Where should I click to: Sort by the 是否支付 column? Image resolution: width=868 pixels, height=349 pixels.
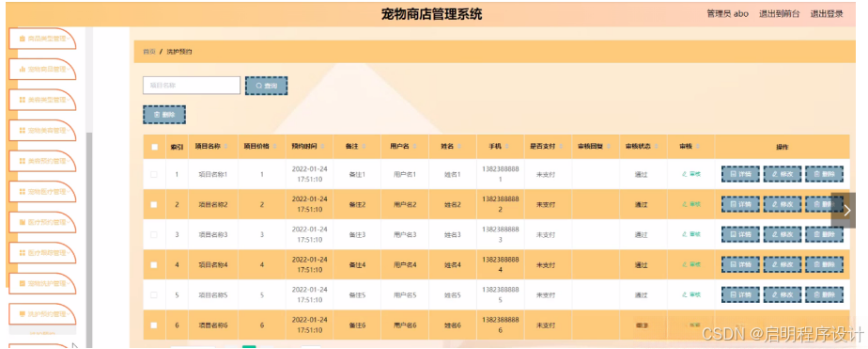560,147
